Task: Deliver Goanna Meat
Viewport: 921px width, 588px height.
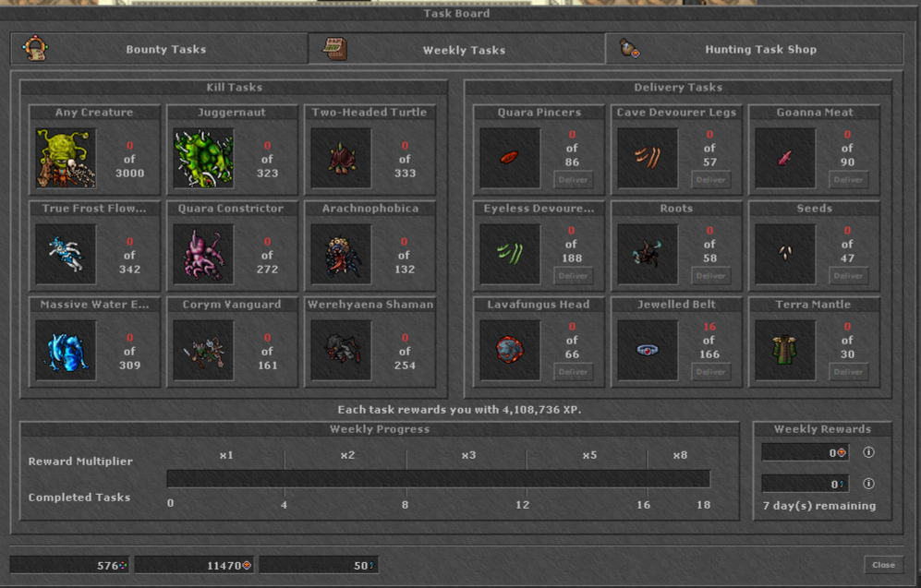Action: 849,180
